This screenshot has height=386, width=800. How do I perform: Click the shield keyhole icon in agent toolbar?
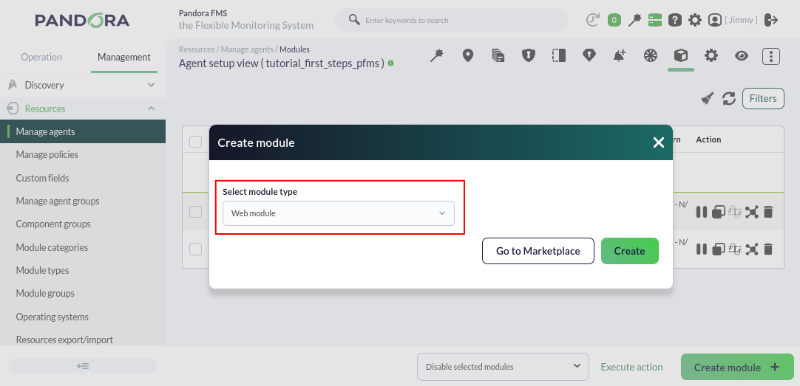coord(528,56)
